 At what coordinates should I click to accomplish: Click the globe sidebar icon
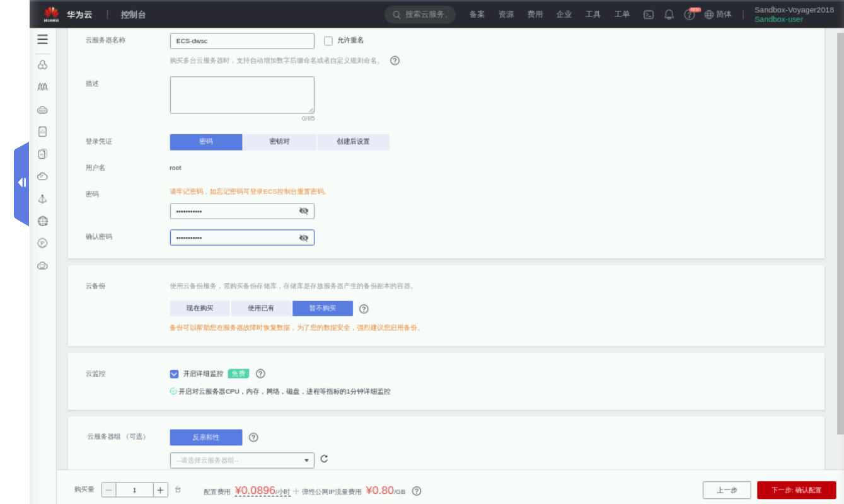42,221
